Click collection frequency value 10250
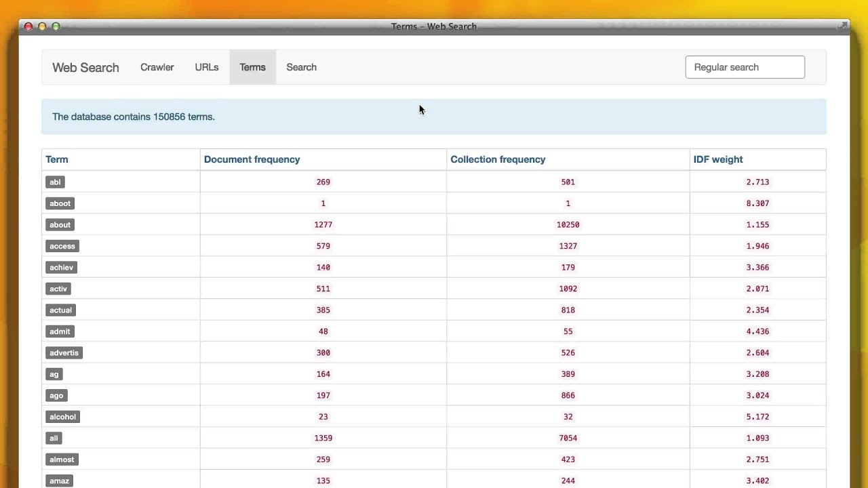The width and height of the screenshot is (868, 488). 568,224
